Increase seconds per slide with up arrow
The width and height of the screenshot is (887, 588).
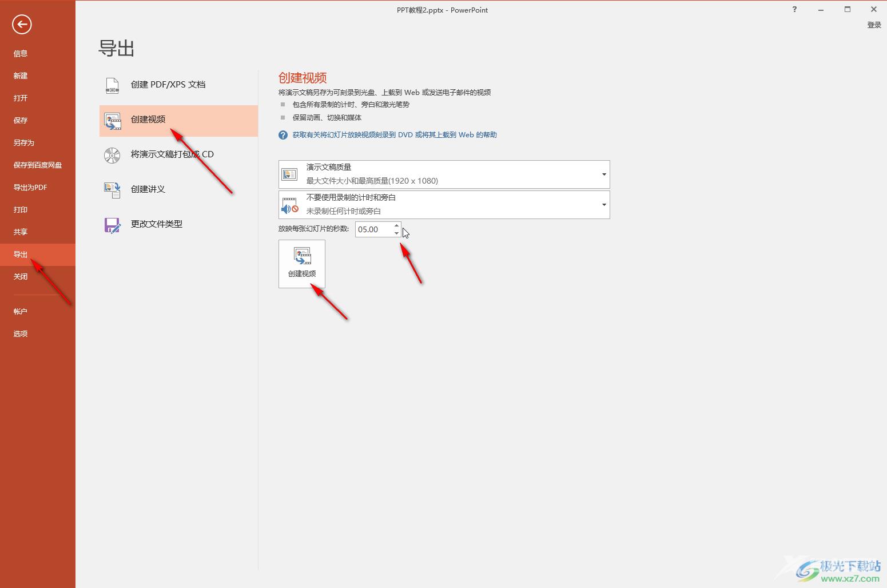click(x=397, y=225)
